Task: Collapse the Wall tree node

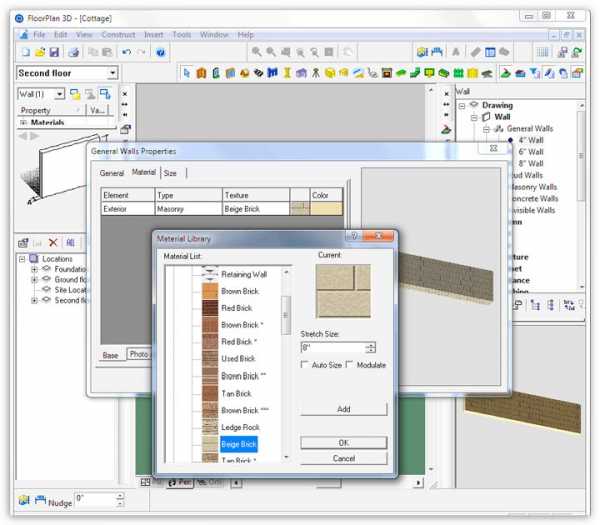Action: pos(474,117)
